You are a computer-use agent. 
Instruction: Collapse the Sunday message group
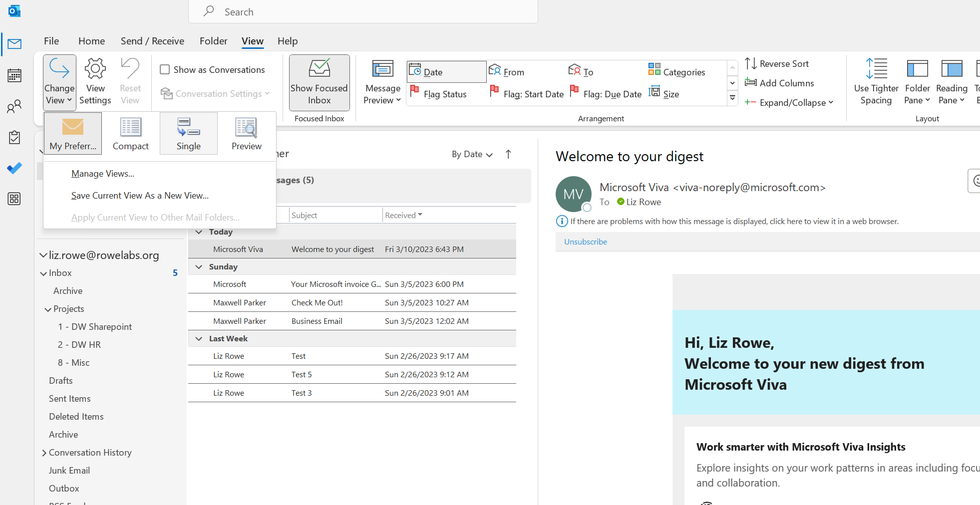[x=199, y=266]
